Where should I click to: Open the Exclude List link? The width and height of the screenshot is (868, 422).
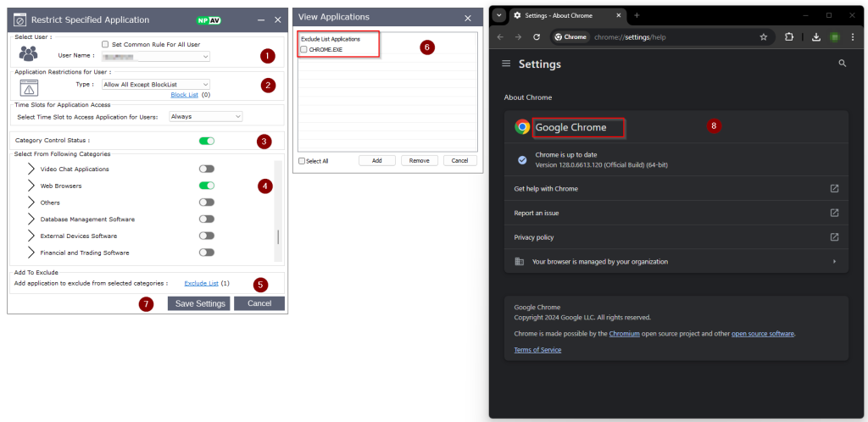(201, 283)
